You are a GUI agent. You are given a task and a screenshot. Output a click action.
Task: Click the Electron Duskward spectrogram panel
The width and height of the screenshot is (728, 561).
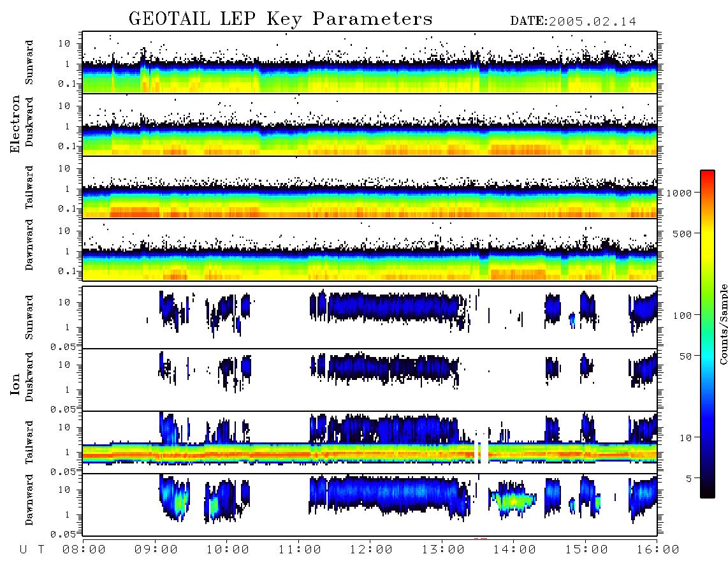370,124
